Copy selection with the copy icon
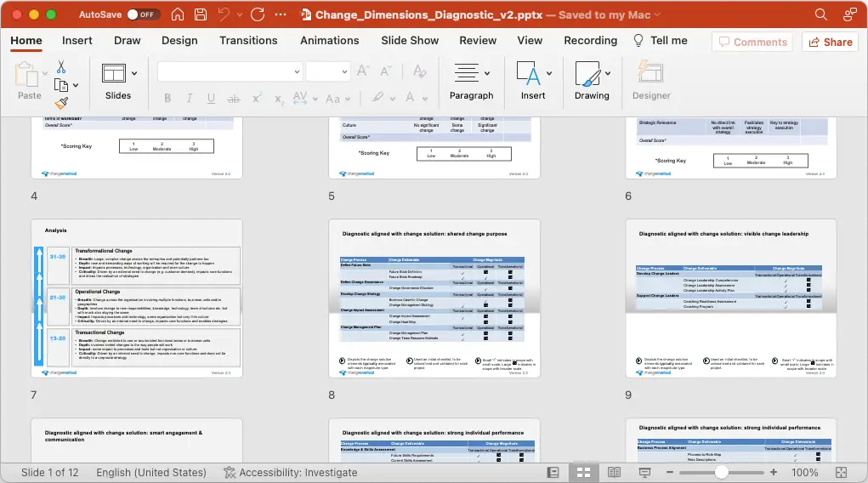The image size is (868, 483). click(61, 85)
